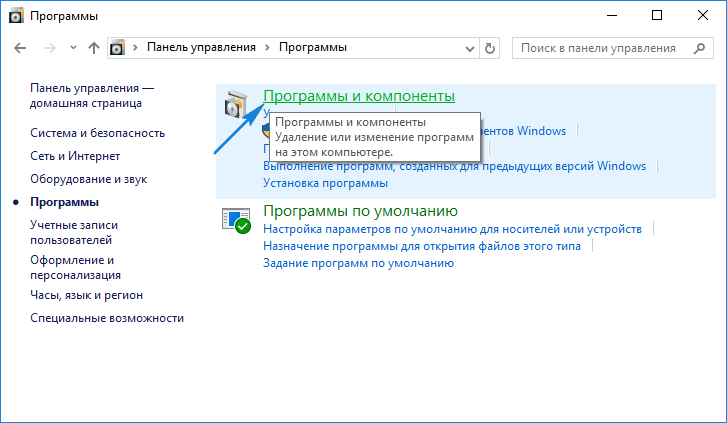This screenshot has height=423, width=727.
Task: Open Система и безопасность category
Action: [97, 133]
